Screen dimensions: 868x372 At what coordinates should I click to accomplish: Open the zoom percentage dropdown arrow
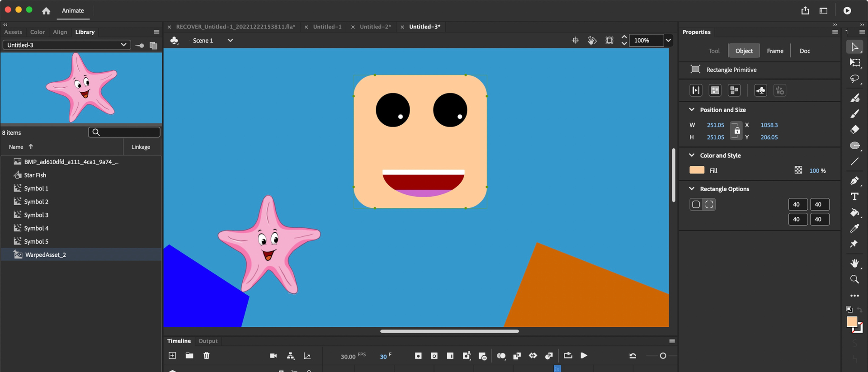668,40
